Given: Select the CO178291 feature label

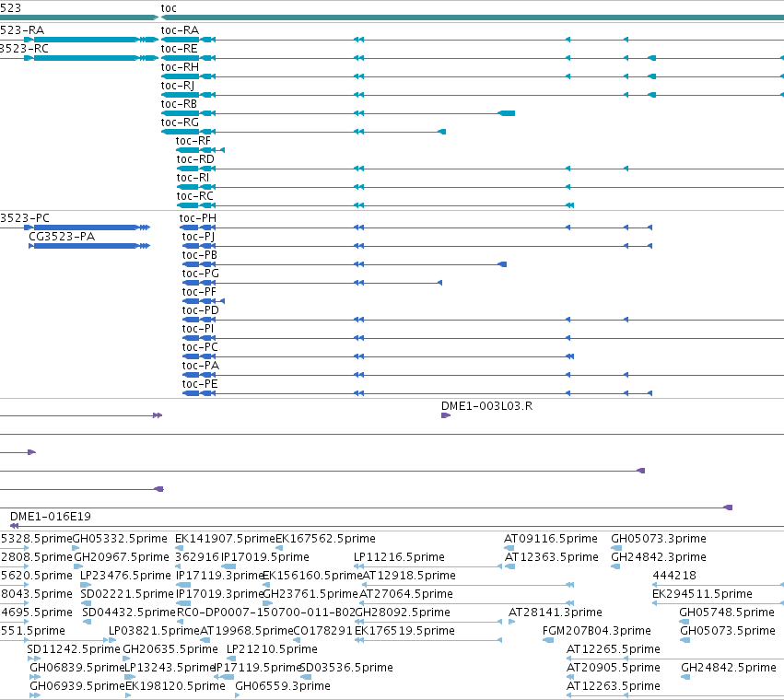Looking at the screenshot, I should [323, 631].
